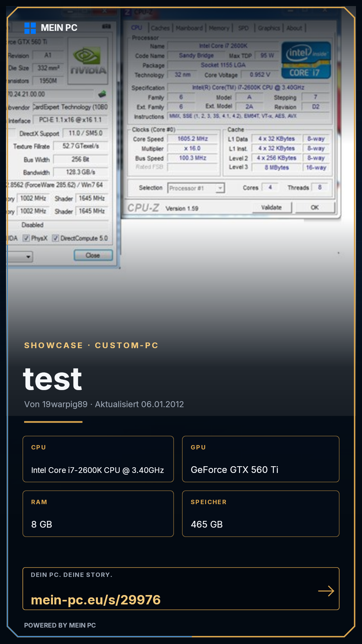Click the Bus Speed value 100.3 MHz
The image size is (362, 644).
point(193,158)
